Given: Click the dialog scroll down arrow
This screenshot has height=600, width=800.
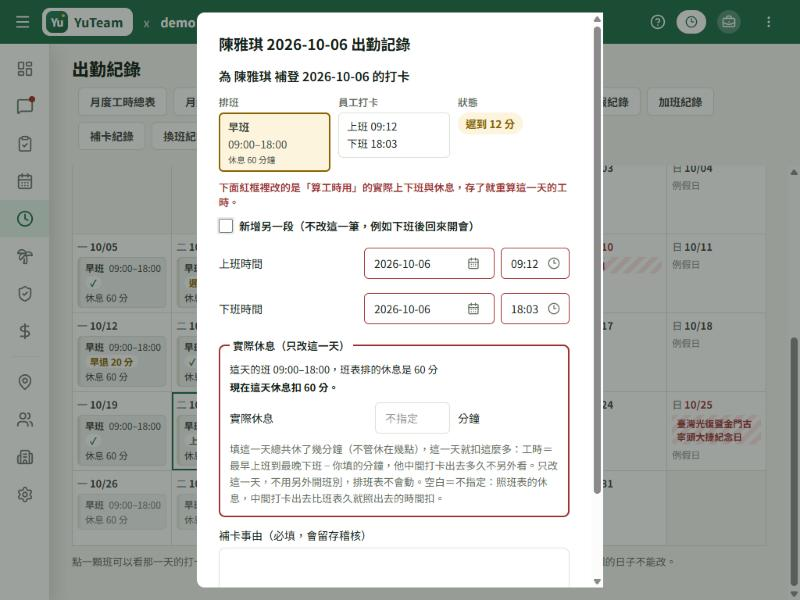Looking at the screenshot, I should (597, 581).
